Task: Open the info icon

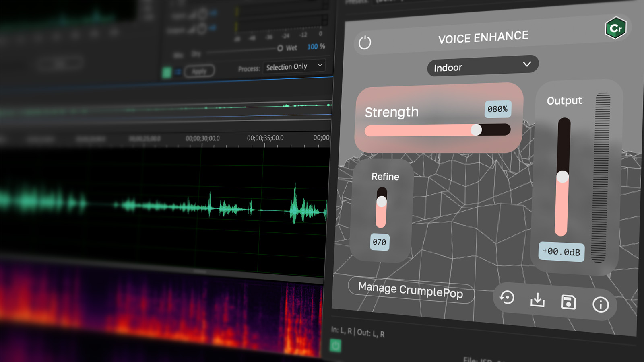Action: tap(601, 304)
